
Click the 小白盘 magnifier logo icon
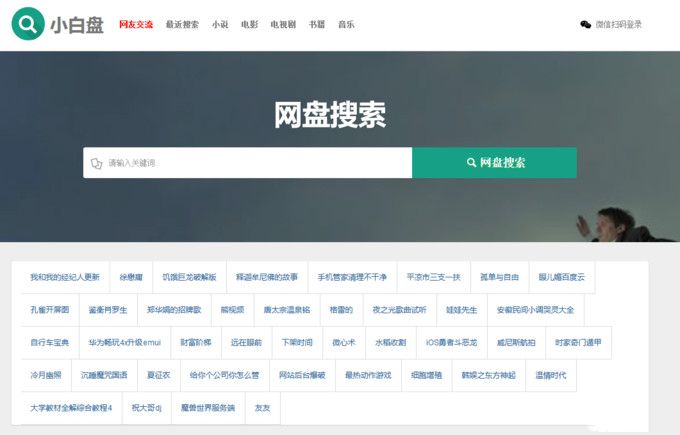(x=28, y=24)
